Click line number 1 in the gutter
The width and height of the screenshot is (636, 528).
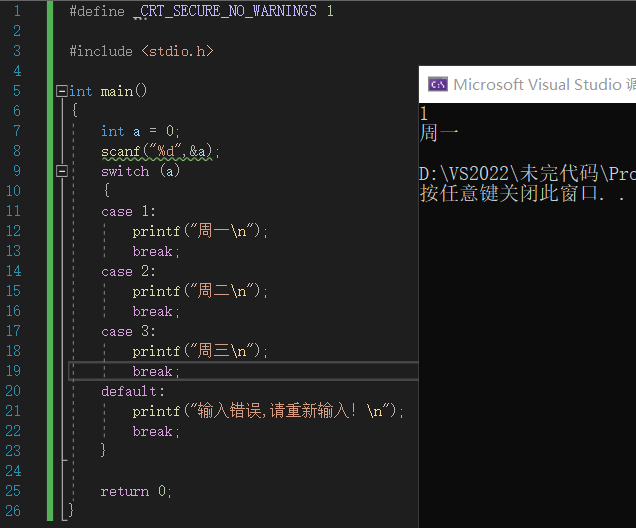click(x=17, y=11)
